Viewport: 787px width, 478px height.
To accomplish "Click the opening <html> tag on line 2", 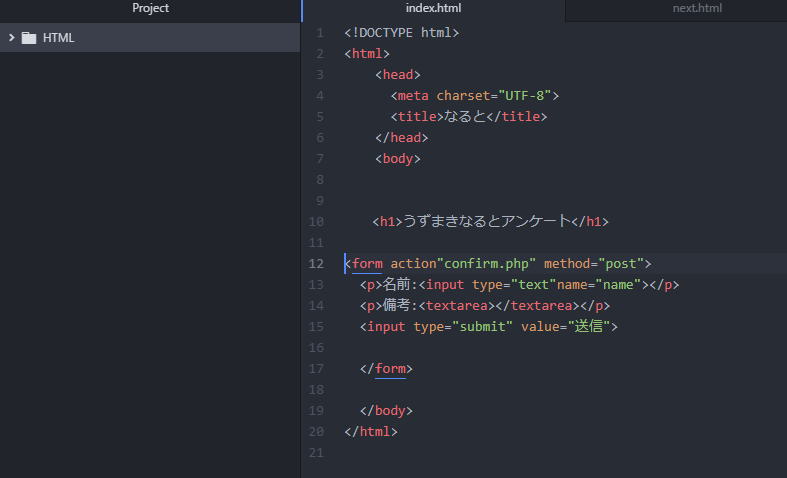I will [x=367, y=54].
